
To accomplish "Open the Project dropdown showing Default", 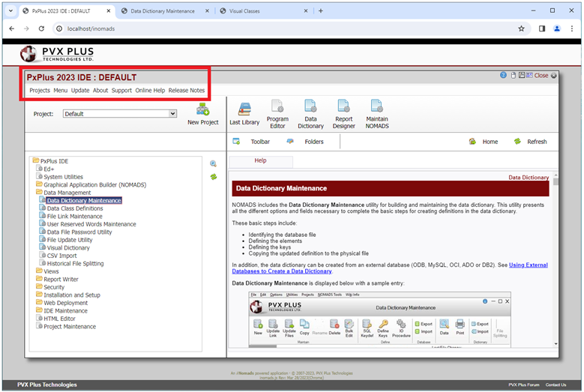I will [120, 113].
